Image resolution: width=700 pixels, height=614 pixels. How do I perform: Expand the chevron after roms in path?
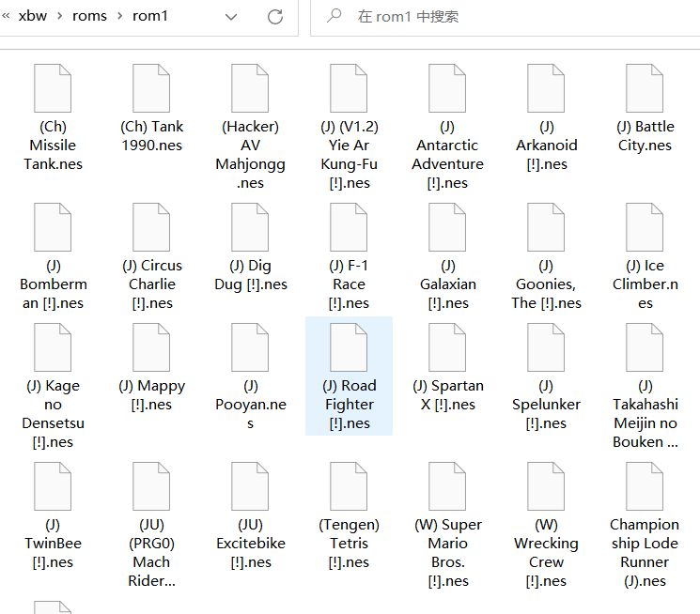(119, 16)
